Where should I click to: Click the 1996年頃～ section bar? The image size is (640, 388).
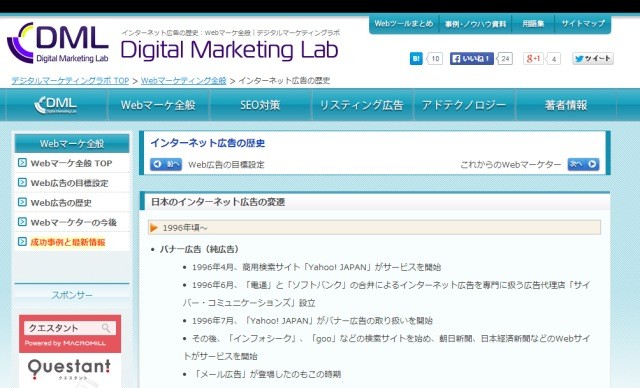pos(374,228)
